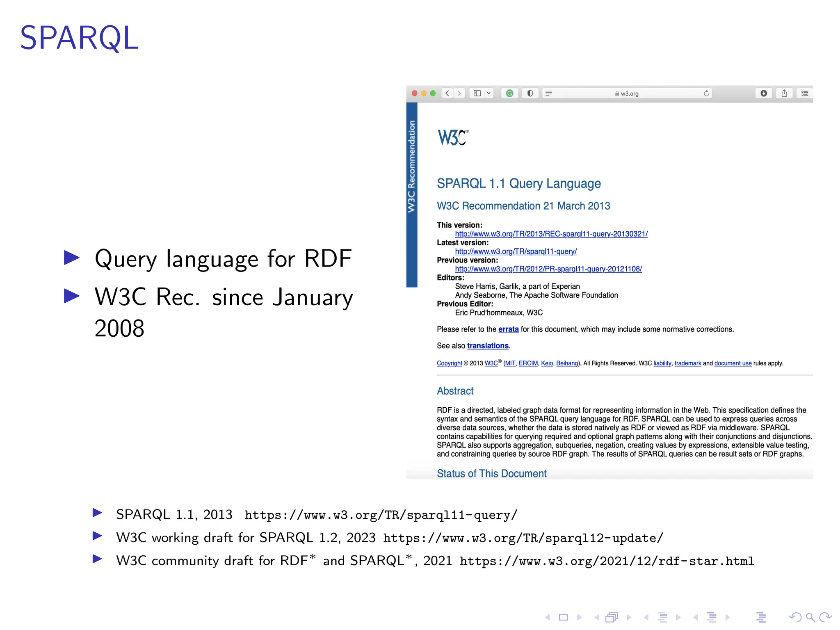Image resolution: width=840 pixels, height=630 pixels.
Task: Click the Beamer forward arrow
Action: (x=826, y=617)
